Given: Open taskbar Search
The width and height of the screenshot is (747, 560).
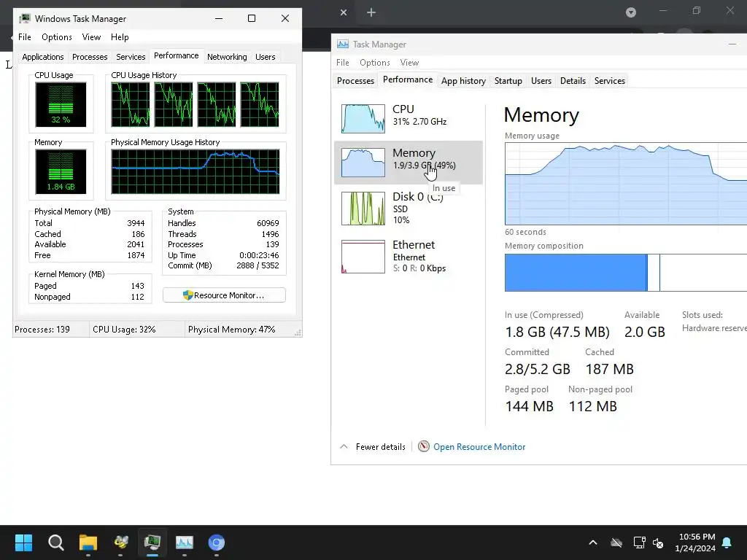Looking at the screenshot, I should [x=55, y=542].
